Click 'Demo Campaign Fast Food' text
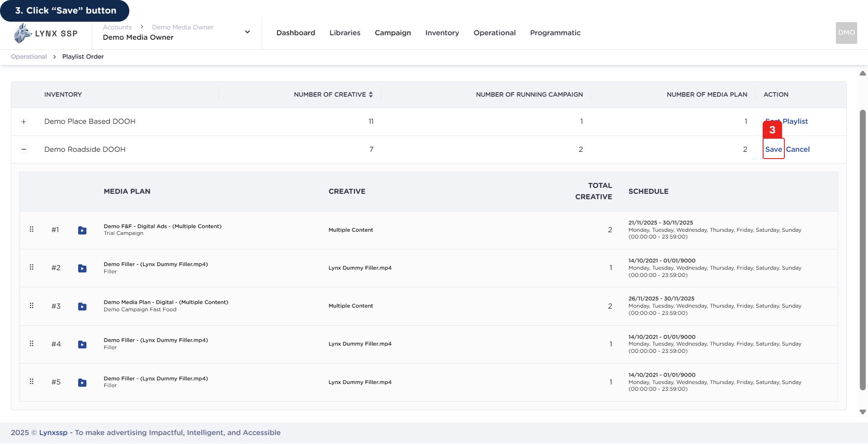868x445 pixels. coord(140,309)
